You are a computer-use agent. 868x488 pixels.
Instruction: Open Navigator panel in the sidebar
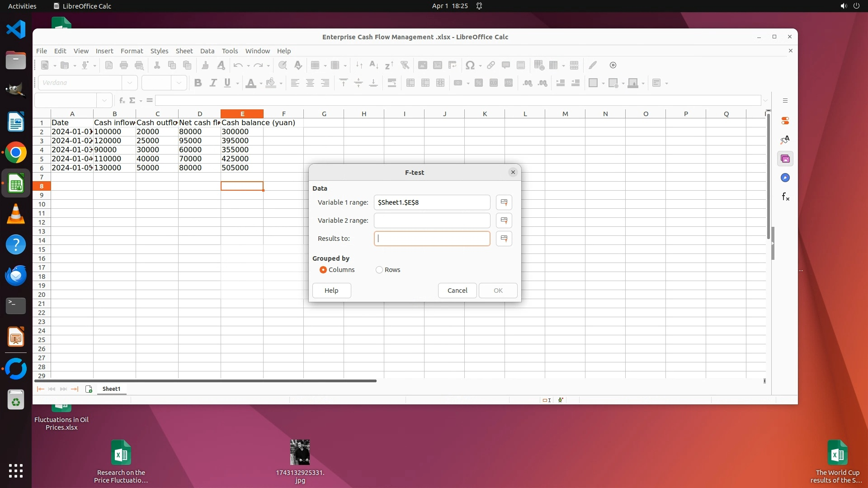pos(785,178)
